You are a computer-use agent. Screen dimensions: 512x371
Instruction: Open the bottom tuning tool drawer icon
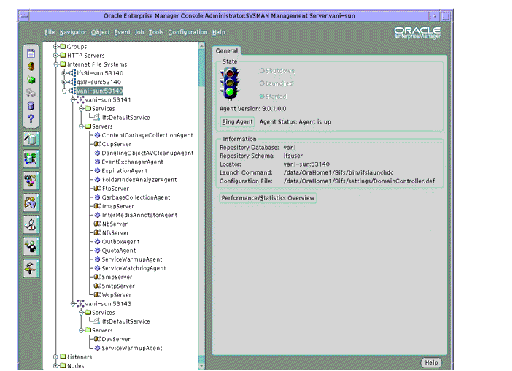coord(31,268)
